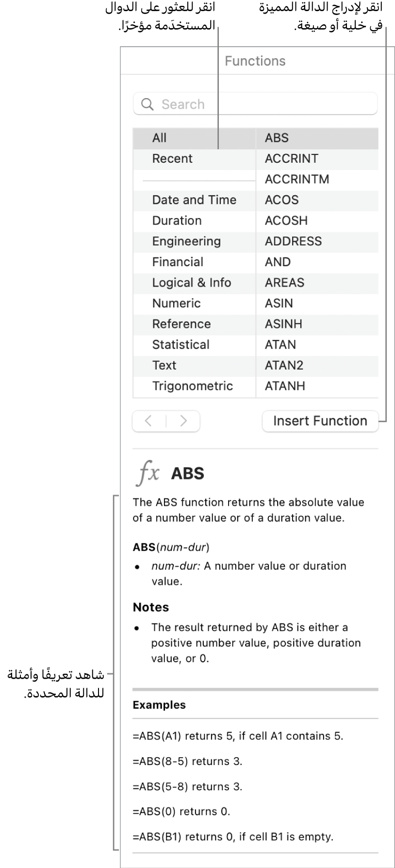
Task: Select the All category
Action: [159, 138]
